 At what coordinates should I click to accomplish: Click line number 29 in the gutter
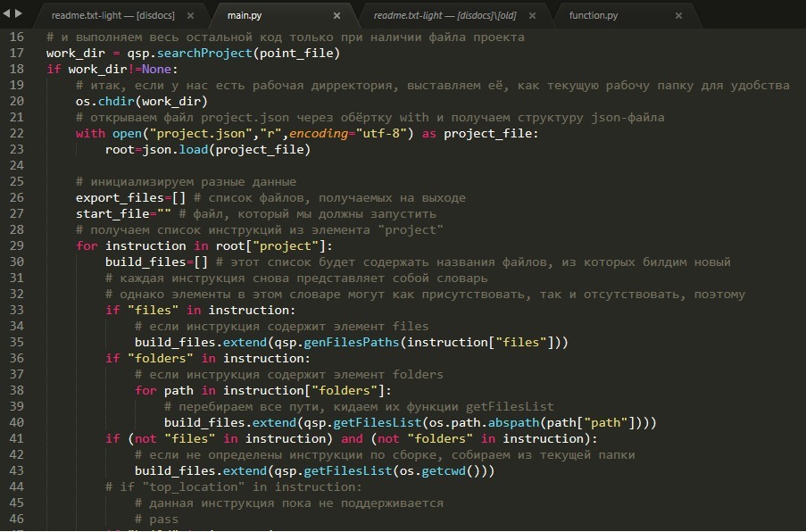16,245
